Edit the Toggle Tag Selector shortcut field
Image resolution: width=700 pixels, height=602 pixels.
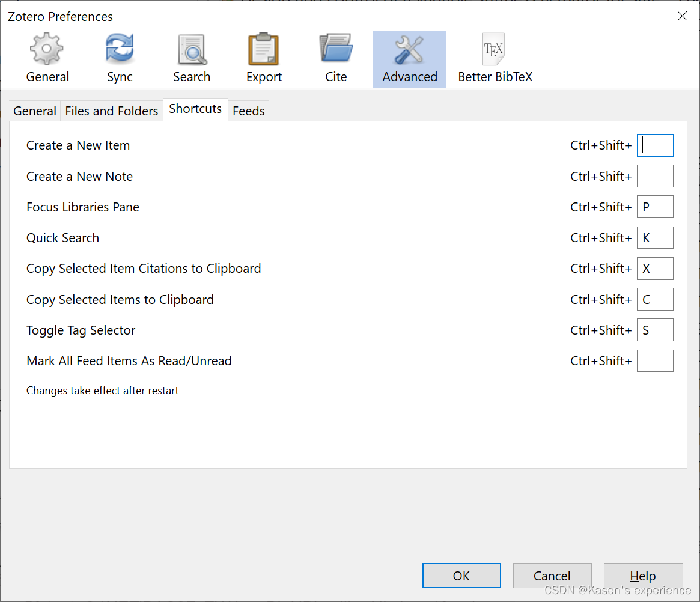[655, 330]
